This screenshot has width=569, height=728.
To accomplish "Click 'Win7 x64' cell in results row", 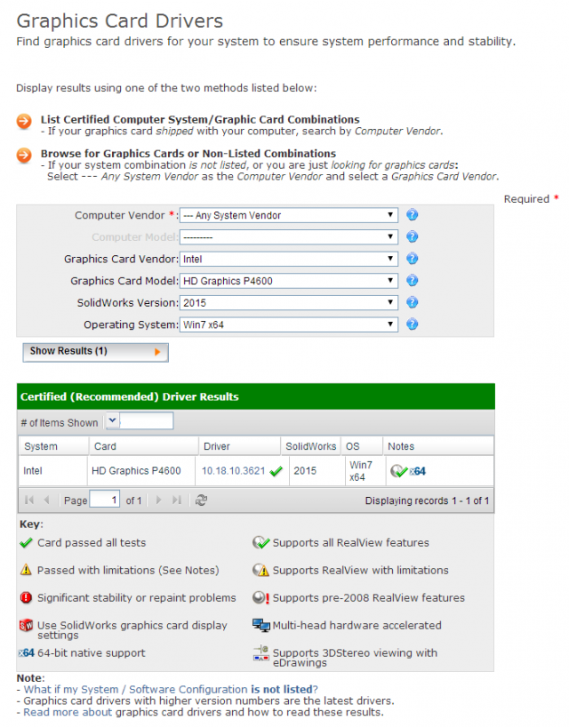I will (365, 471).
